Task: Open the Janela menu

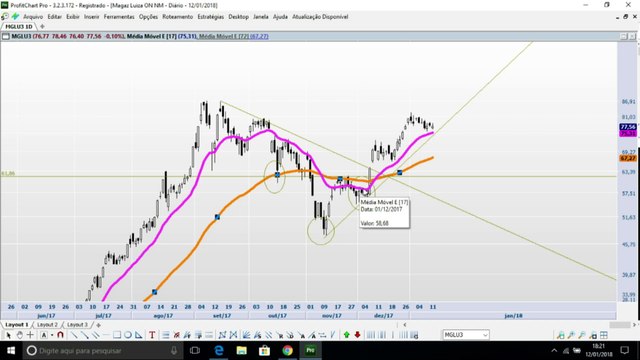Action: point(260,17)
